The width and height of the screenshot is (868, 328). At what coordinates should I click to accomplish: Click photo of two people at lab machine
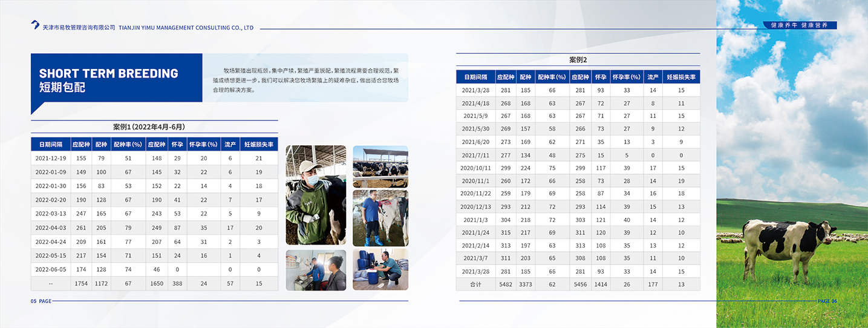click(316, 270)
